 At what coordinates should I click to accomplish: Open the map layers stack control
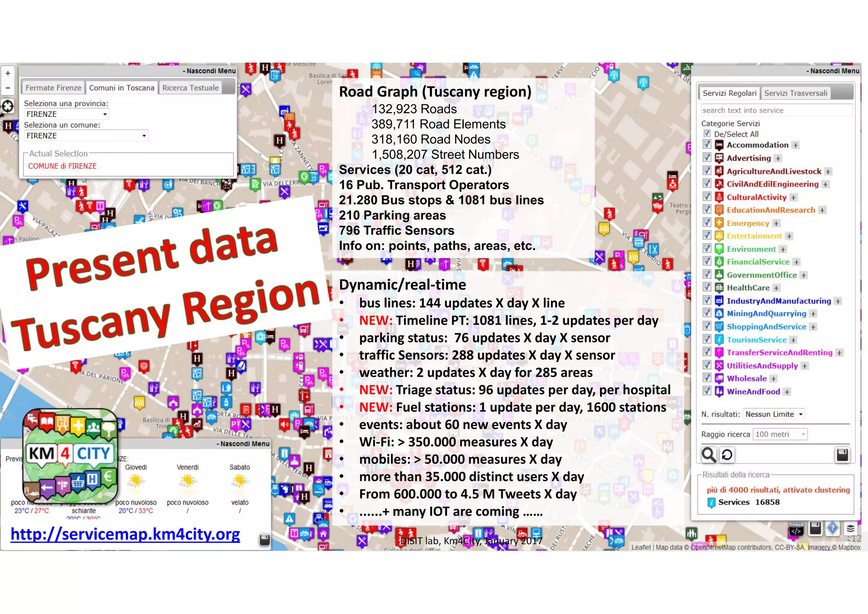(x=850, y=528)
